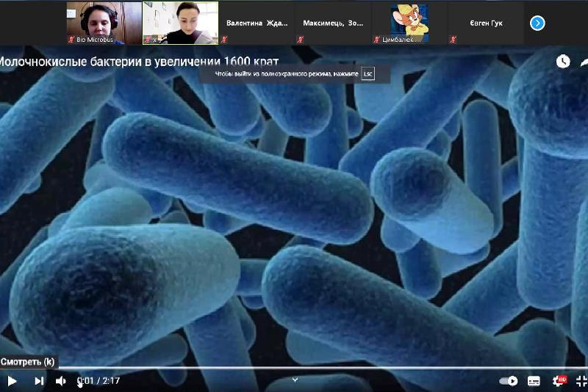This screenshot has height=392, width=588.
Task: Toggle the autoplay switch
Action: [x=509, y=381]
